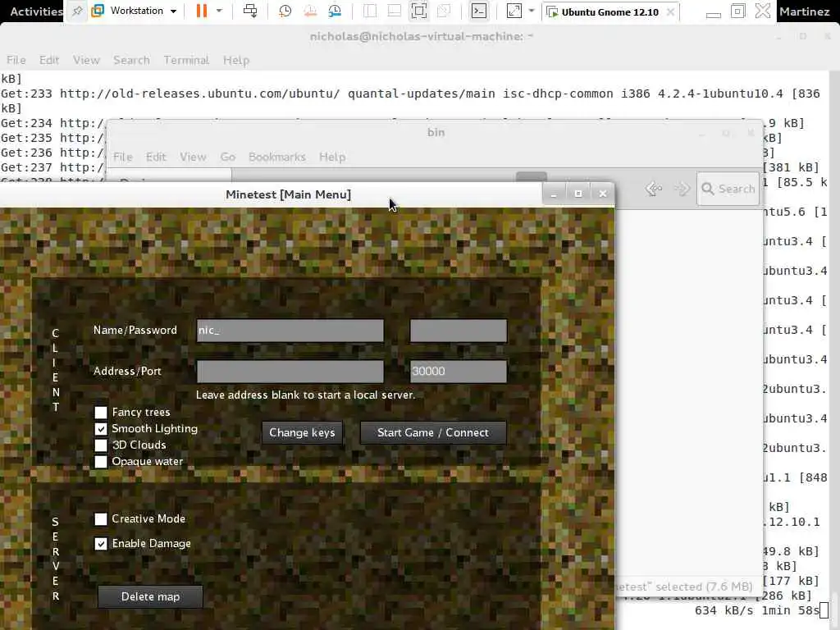
Task: Open the terminal View menu
Action: coord(86,60)
